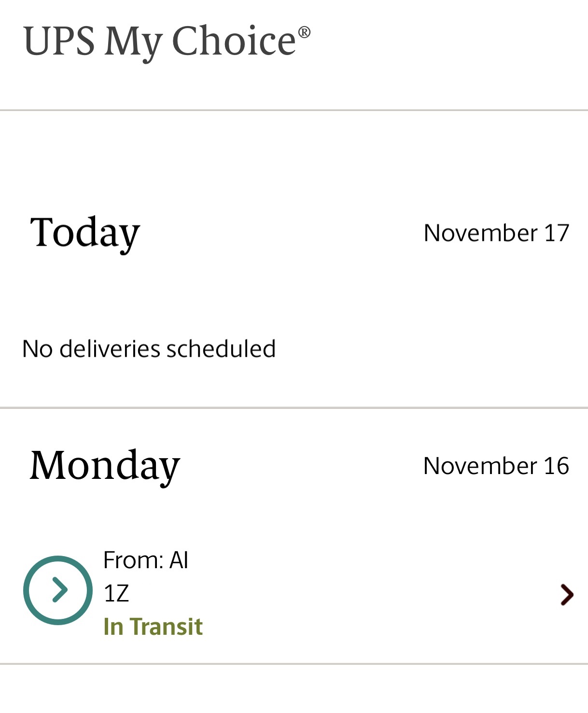Open shipment details via right chevron arrow

pos(567,594)
